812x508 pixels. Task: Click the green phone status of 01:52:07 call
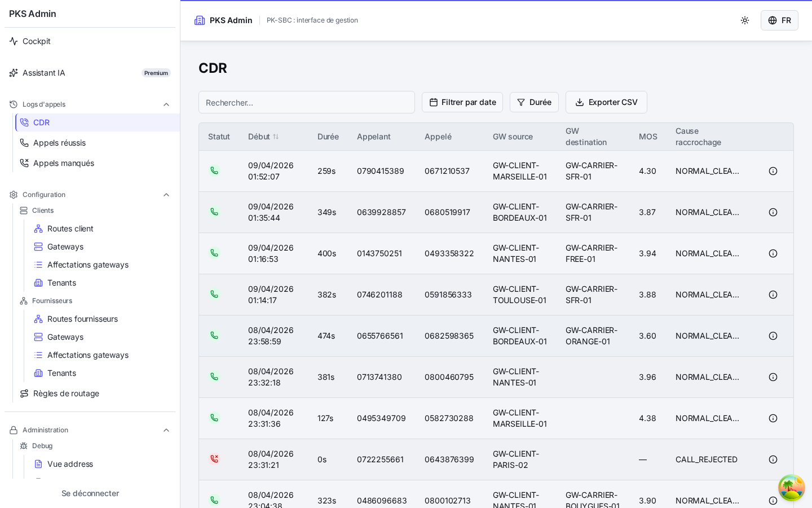(214, 170)
